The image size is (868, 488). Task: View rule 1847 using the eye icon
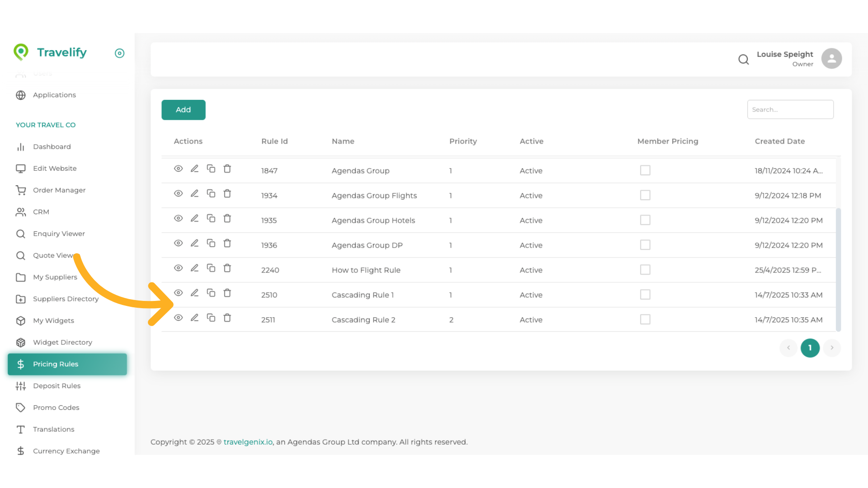tap(178, 169)
